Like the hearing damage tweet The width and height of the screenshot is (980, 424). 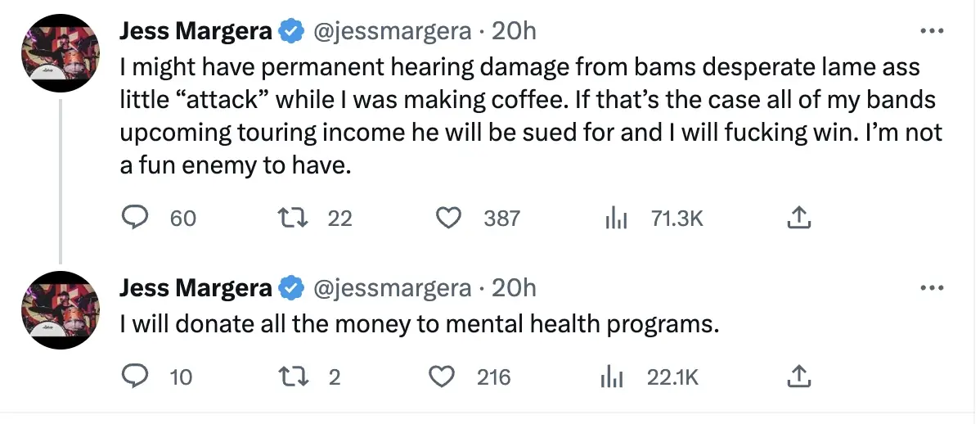447,218
